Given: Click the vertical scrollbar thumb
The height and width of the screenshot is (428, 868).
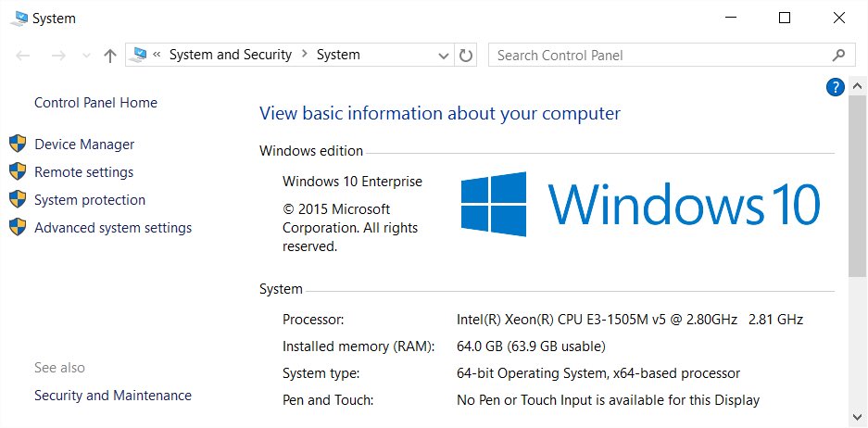Looking at the screenshot, I should point(856,184).
